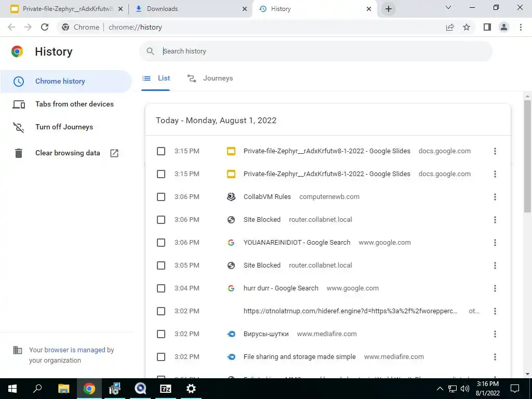This screenshot has width=532, height=399.
Task: Open a new tab with the plus button
Action: click(x=389, y=9)
